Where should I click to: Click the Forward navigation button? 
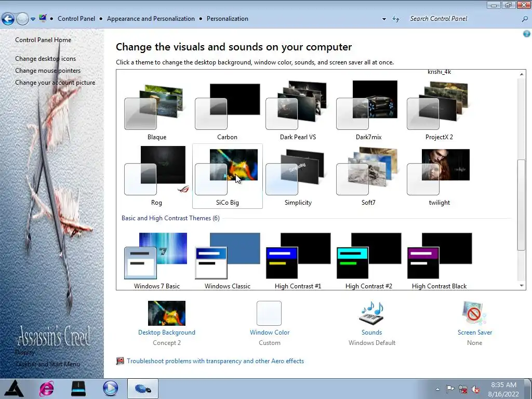[22, 19]
